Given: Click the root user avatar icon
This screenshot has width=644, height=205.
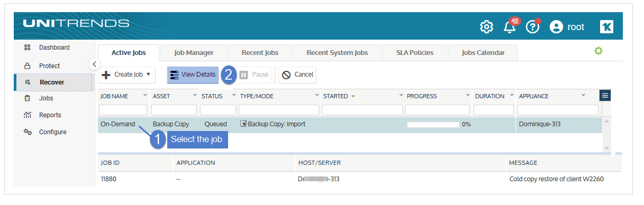Looking at the screenshot, I should (x=556, y=27).
